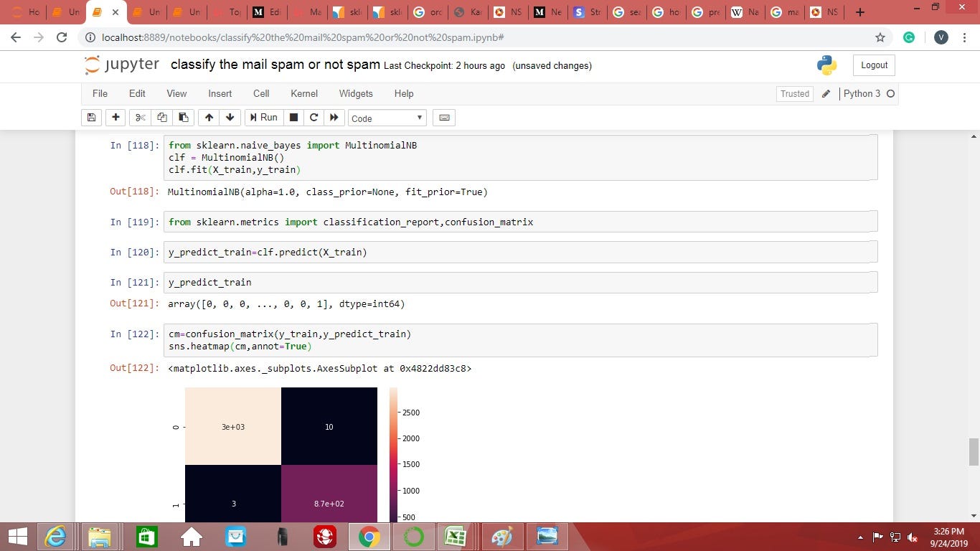
Task: Click the Run button in the toolbar
Action: point(264,117)
